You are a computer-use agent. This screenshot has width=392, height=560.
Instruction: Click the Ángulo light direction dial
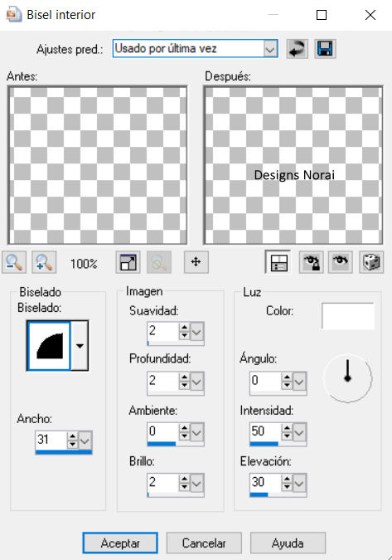347,378
